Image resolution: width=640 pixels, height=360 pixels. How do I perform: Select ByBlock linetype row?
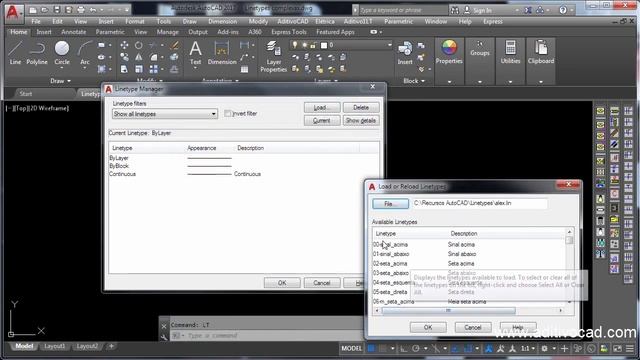coord(244,166)
